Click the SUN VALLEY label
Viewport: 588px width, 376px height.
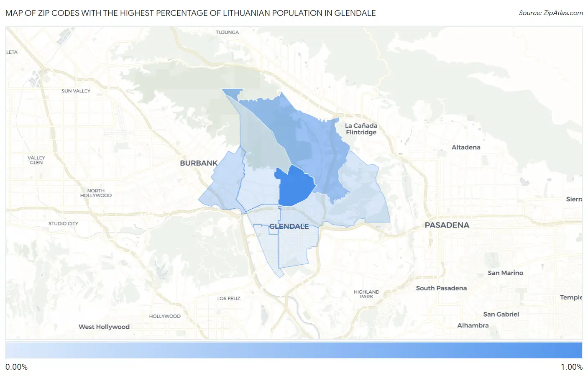pos(76,91)
